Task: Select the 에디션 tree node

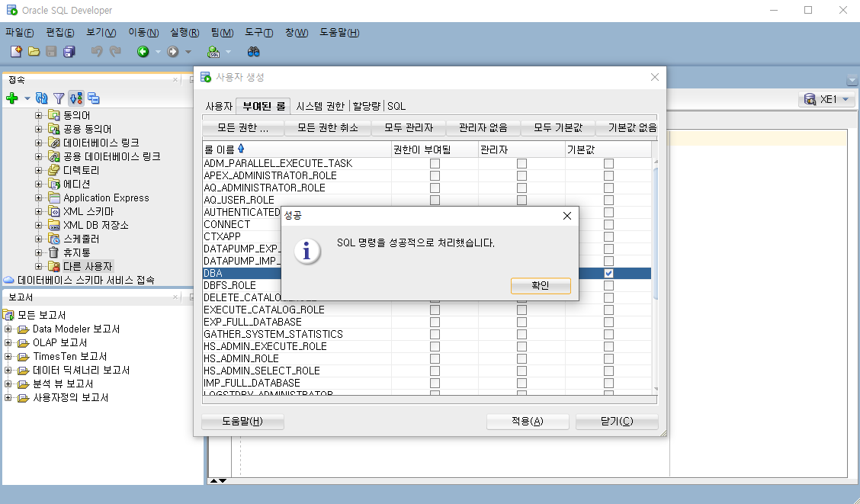Action: coord(76,185)
